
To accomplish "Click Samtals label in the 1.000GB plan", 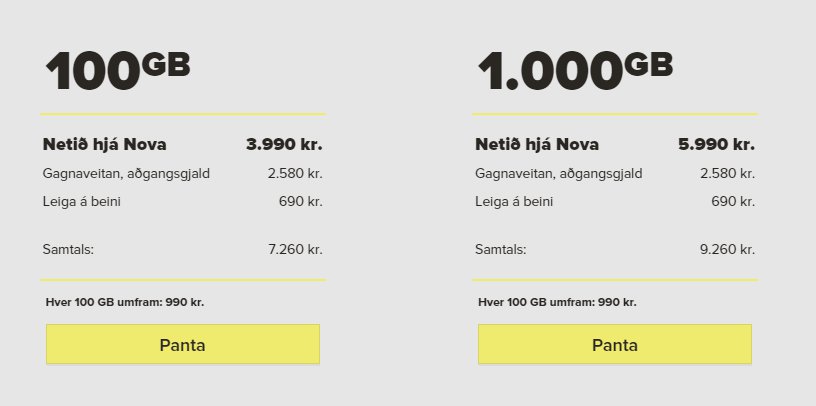I will point(500,249).
